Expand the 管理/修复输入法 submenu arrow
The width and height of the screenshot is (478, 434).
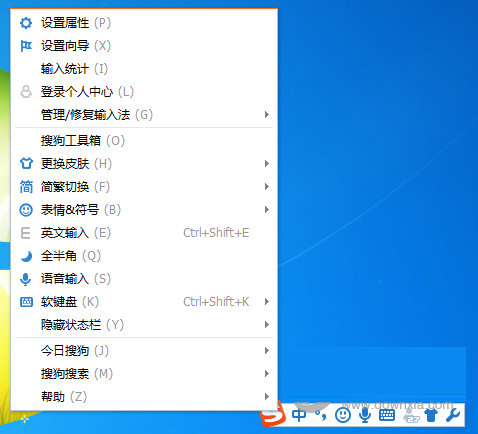click(x=266, y=115)
